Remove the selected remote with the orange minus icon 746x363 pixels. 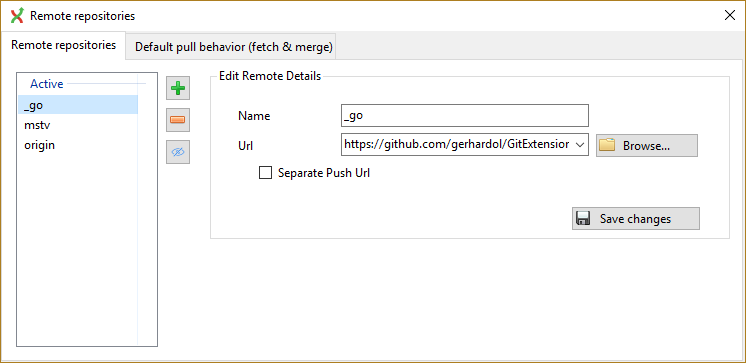[178, 120]
